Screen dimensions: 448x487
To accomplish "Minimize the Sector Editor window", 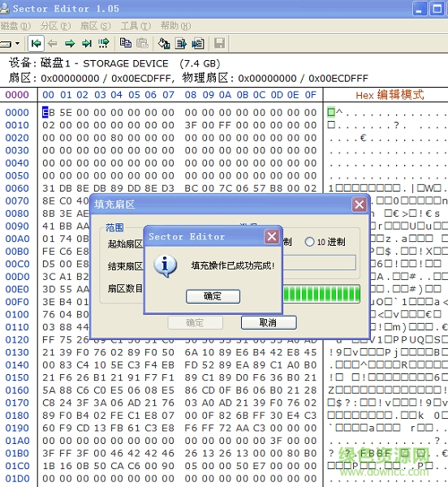I will (x=419, y=9).
